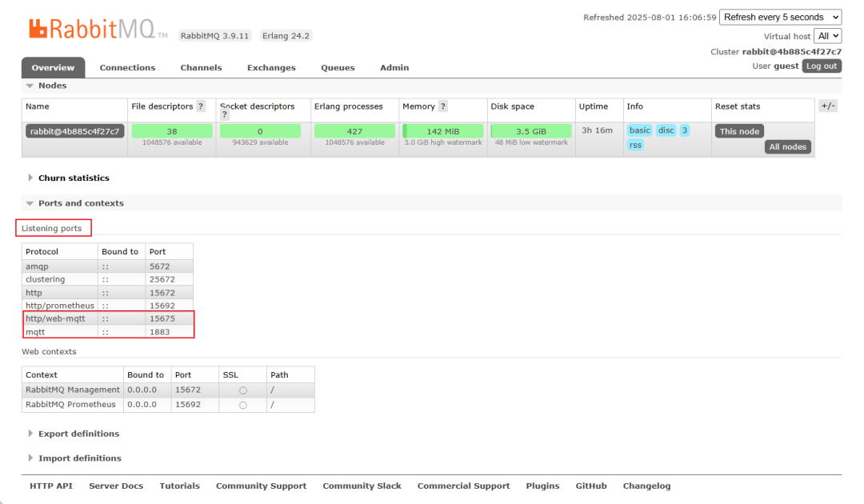
Task: Select node rabbit@4b885c4f27c7 in the table
Action: tap(74, 130)
